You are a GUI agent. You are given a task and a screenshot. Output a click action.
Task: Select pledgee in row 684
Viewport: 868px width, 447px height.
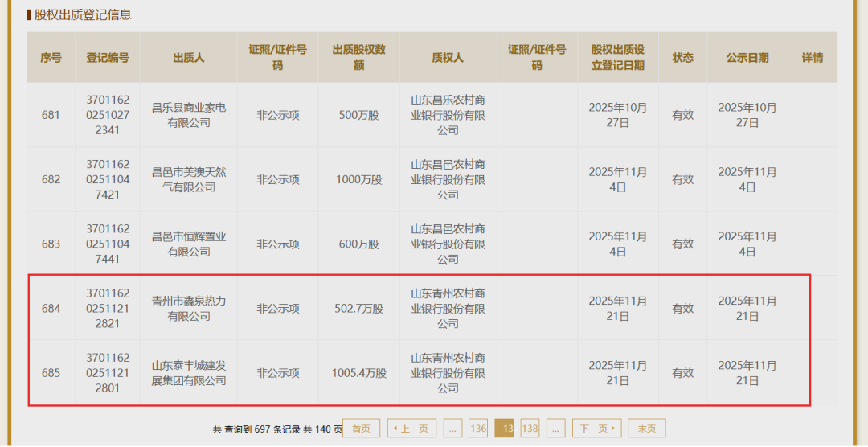point(448,308)
